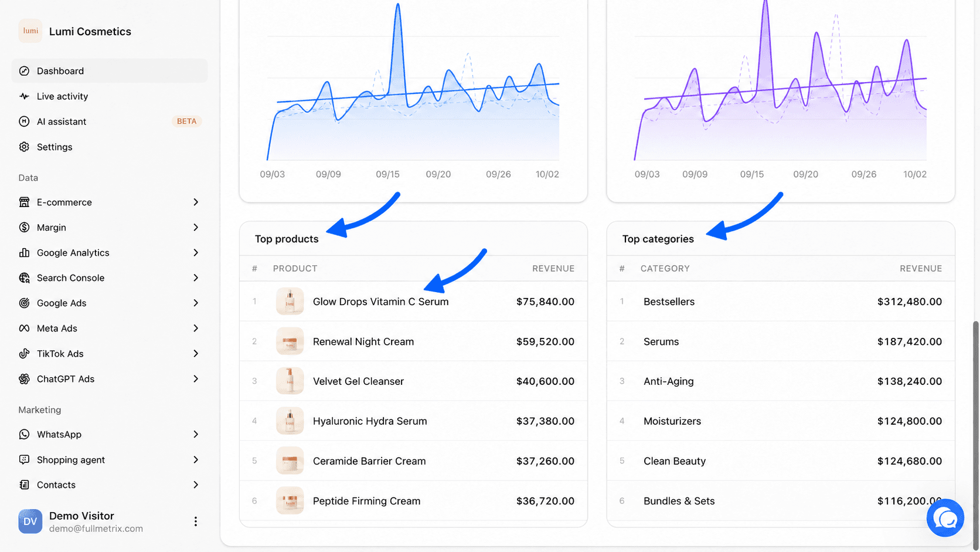Click the TikTok Ads note icon

pos(24,353)
